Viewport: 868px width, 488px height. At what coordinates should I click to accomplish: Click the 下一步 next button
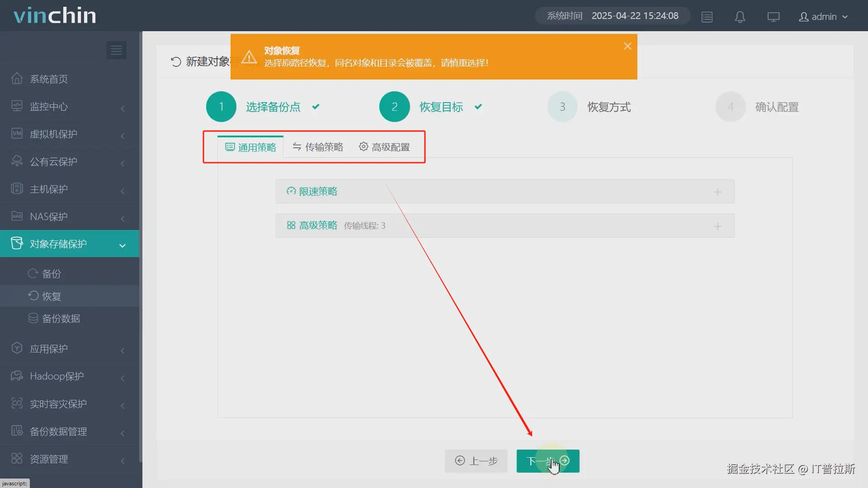(x=547, y=461)
